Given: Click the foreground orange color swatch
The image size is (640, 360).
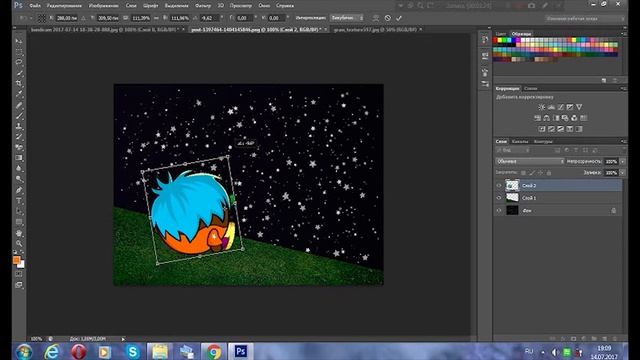Looking at the screenshot, I should click(x=16, y=260).
